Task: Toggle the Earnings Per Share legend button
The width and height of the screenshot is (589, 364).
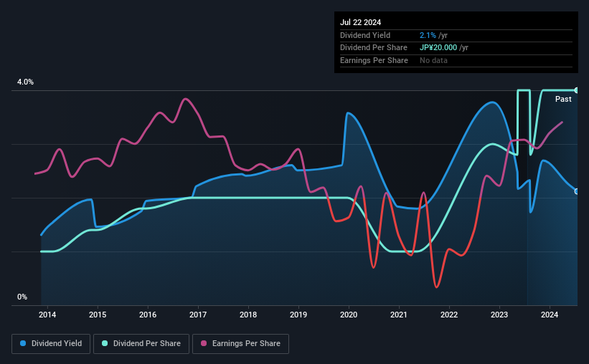Action: (240, 344)
